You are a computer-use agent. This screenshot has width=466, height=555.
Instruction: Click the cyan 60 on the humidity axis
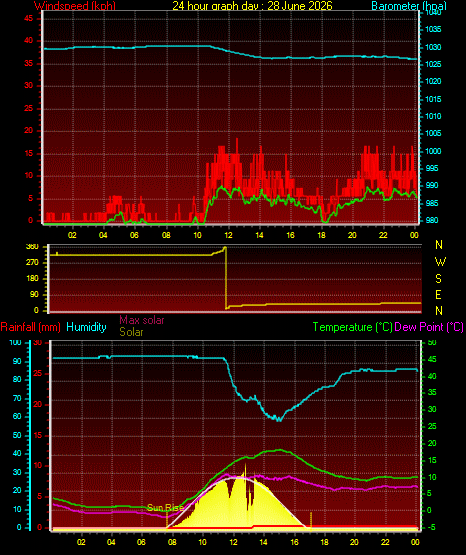tap(17, 416)
